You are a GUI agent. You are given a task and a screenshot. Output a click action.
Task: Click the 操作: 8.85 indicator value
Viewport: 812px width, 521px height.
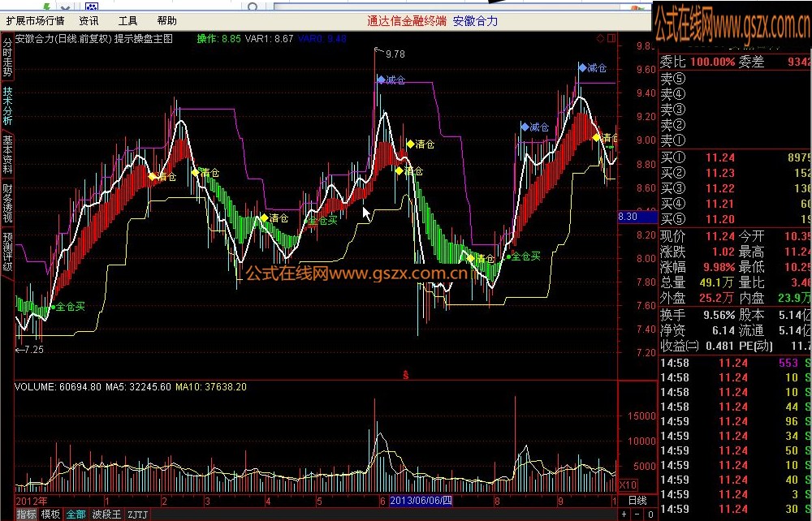218,38
